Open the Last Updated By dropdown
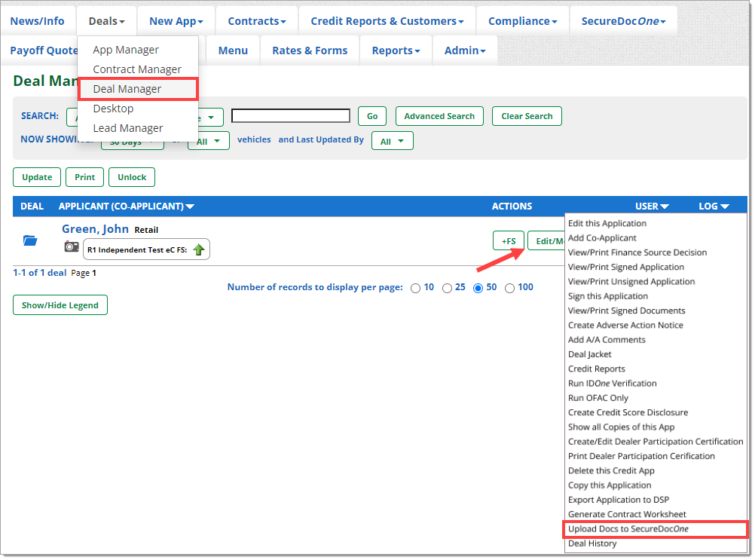This screenshot has height=560, width=755. pos(392,141)
